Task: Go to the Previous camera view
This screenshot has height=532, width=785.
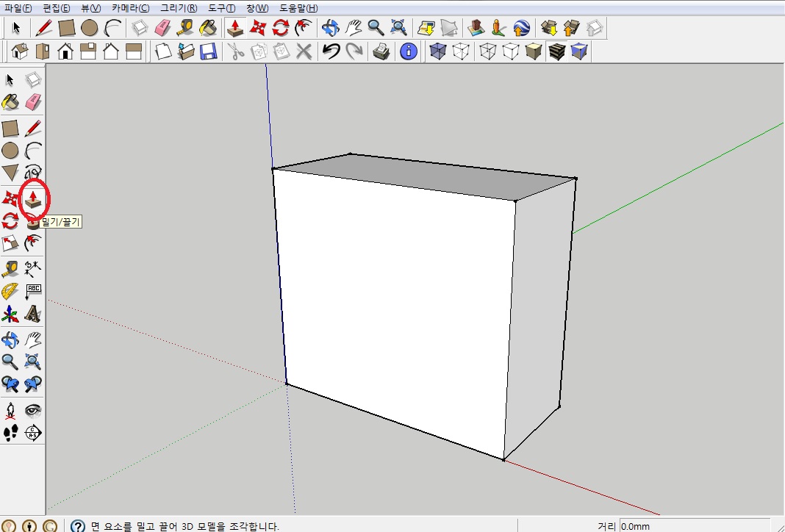Action: click(10, 384)
